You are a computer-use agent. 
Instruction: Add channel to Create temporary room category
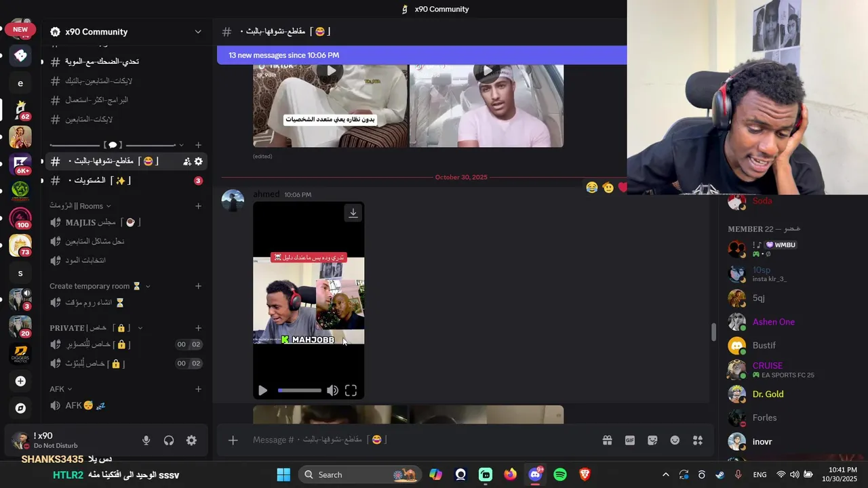[198, 286]
